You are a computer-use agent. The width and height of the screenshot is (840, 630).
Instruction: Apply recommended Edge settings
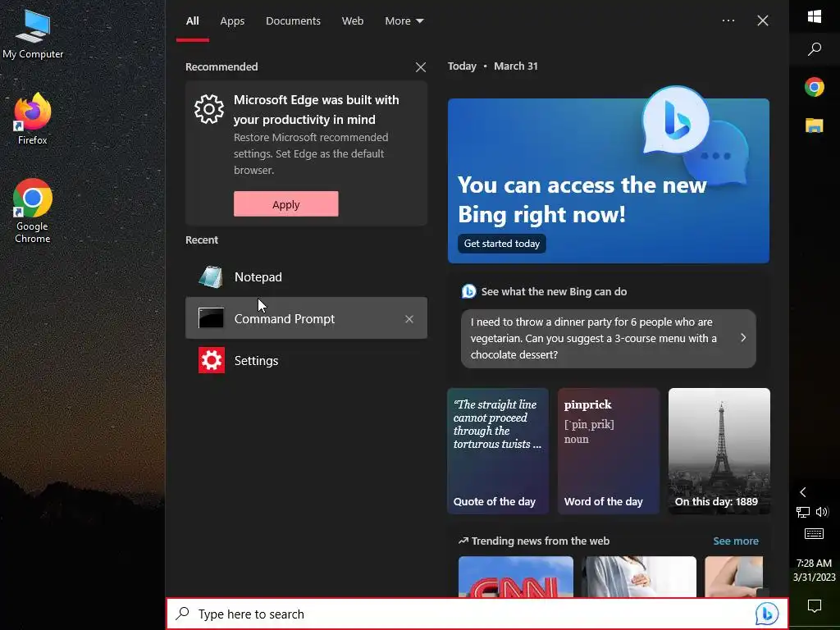(285, 204)
